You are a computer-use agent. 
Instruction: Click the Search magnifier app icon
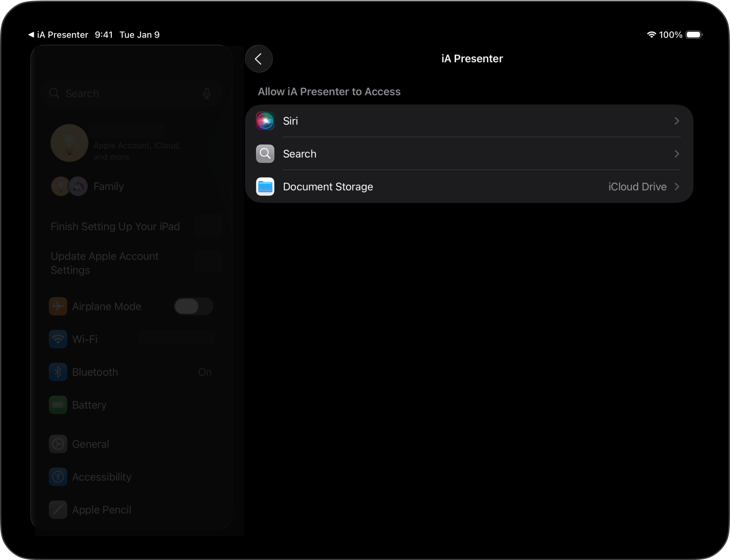[265, 154]
